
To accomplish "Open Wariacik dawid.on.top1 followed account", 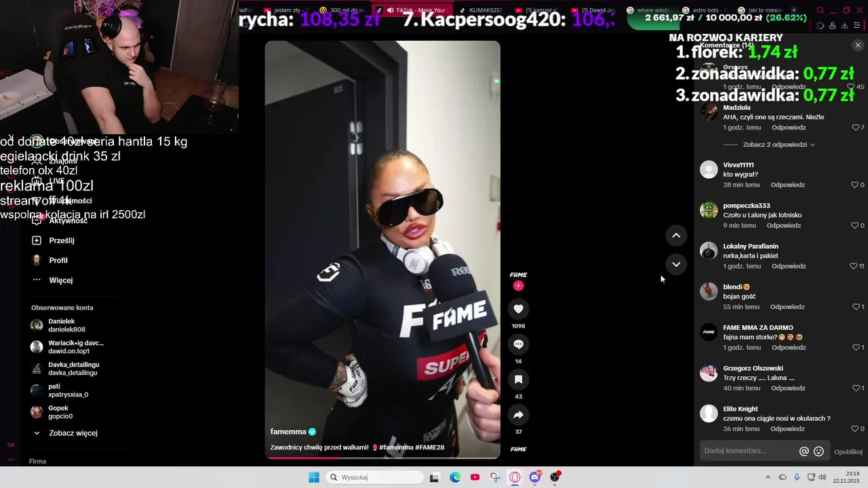I will pyautogui.click(x=68, y=347).
